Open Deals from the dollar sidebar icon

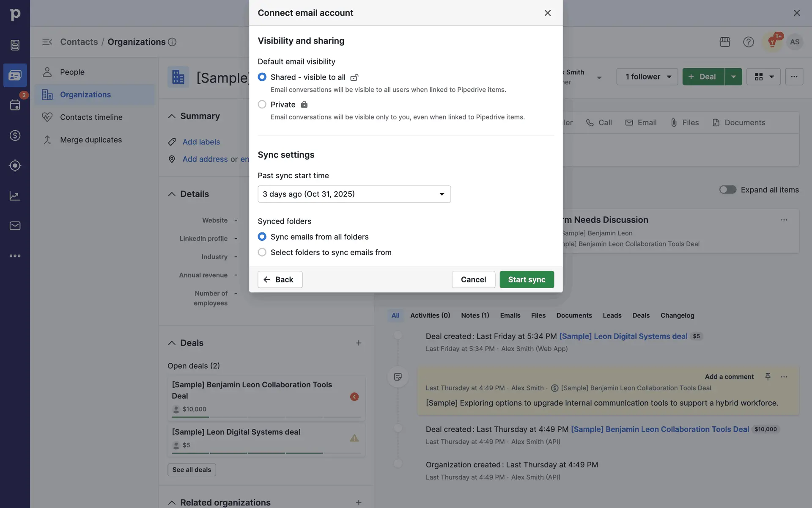coord(15,135)
